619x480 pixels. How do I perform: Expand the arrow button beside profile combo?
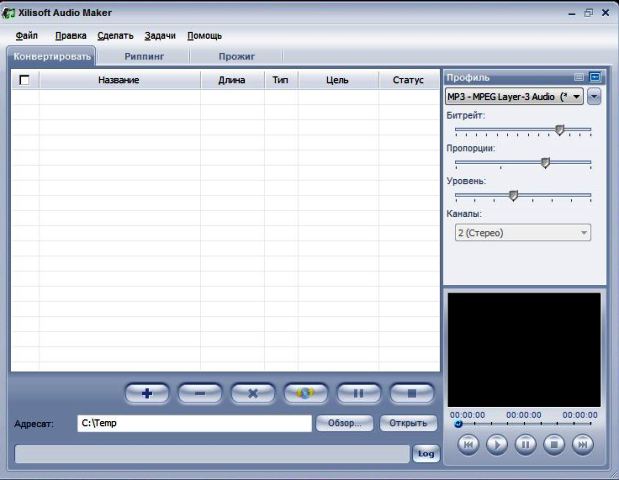click(594, 97)
